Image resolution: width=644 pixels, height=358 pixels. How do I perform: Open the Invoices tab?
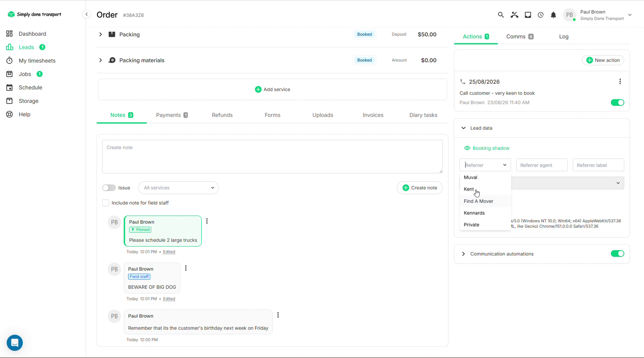click(373, 115)
